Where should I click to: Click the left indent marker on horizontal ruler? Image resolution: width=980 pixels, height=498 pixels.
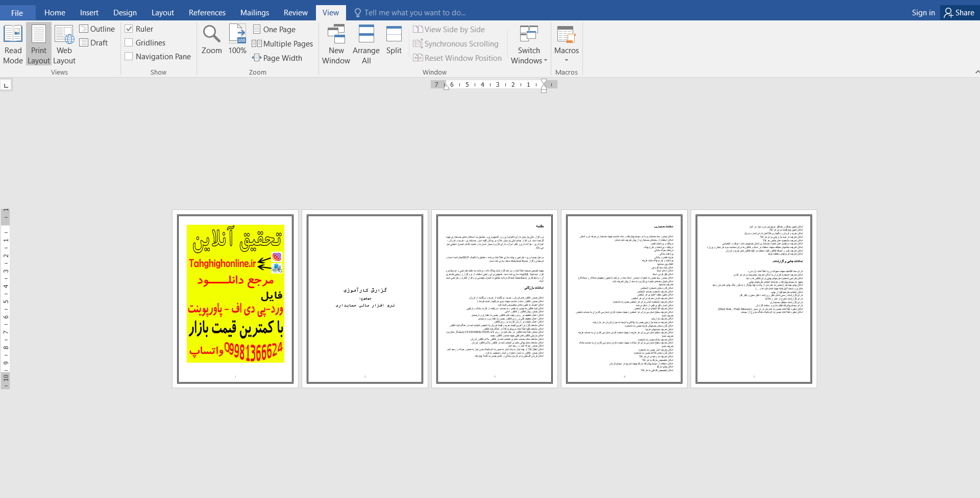click(x=446, y=86)
